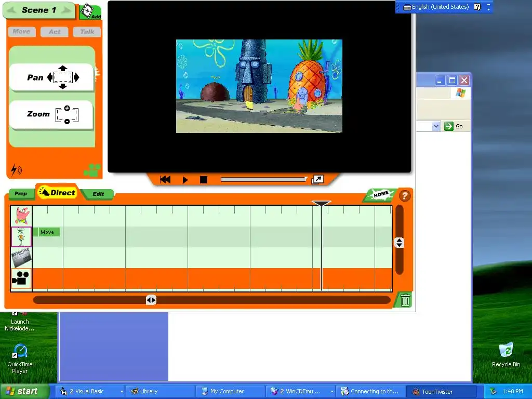This screenshot has height=399, width=532.
Task: Click Windows flag logo in background window
Action: click(460, 93)
